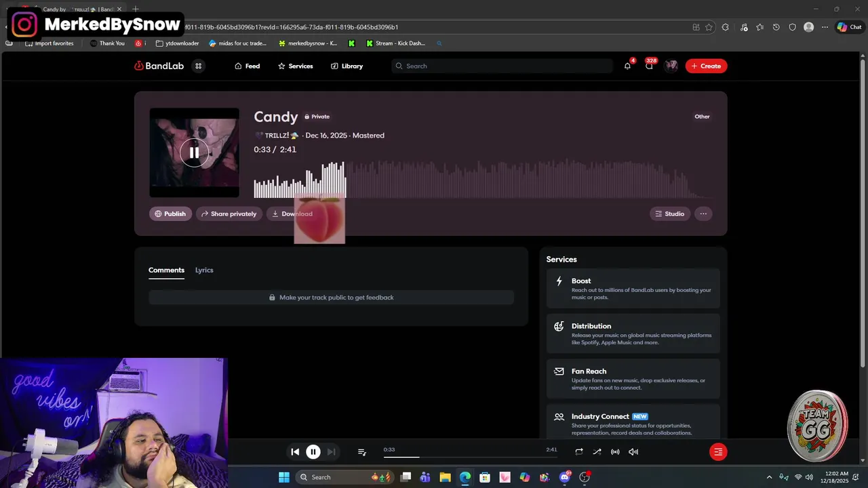Skip to next track in player bar

[x=331, y=451]
